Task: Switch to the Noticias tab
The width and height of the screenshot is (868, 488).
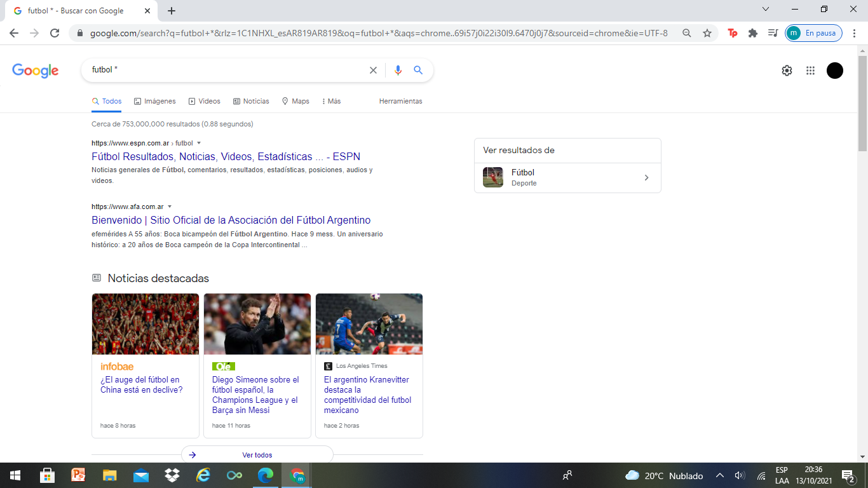Action: [x=251, y=101]
